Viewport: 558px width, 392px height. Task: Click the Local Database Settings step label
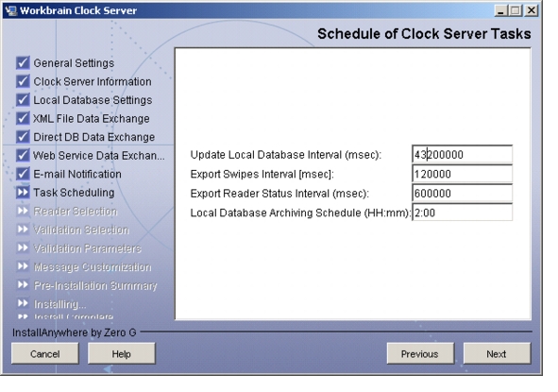[93, 100]
